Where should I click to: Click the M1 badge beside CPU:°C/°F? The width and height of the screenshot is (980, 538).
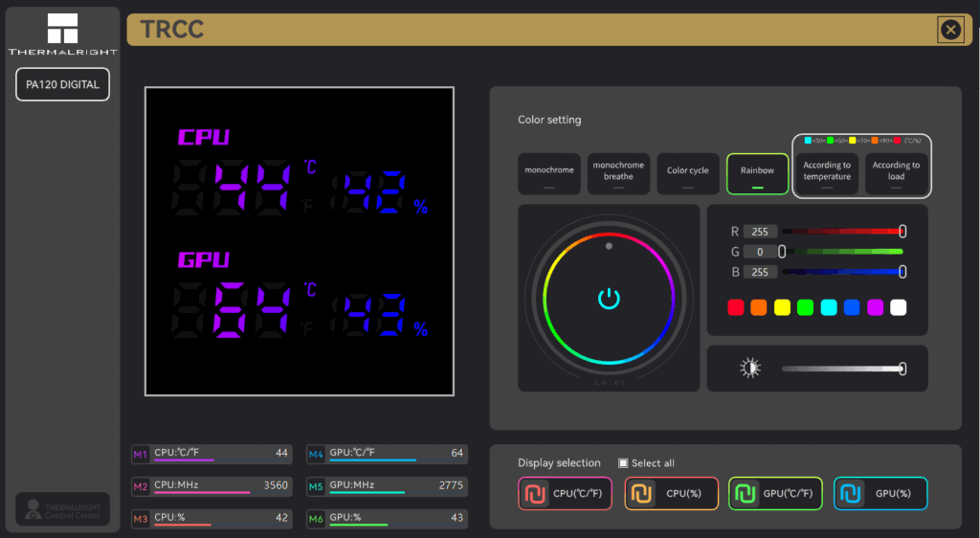pyautogui.click(x=140, y=455)
